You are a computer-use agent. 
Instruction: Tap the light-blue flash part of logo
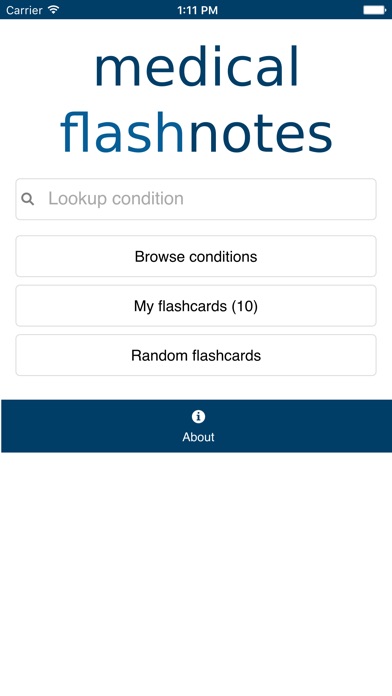122,132
